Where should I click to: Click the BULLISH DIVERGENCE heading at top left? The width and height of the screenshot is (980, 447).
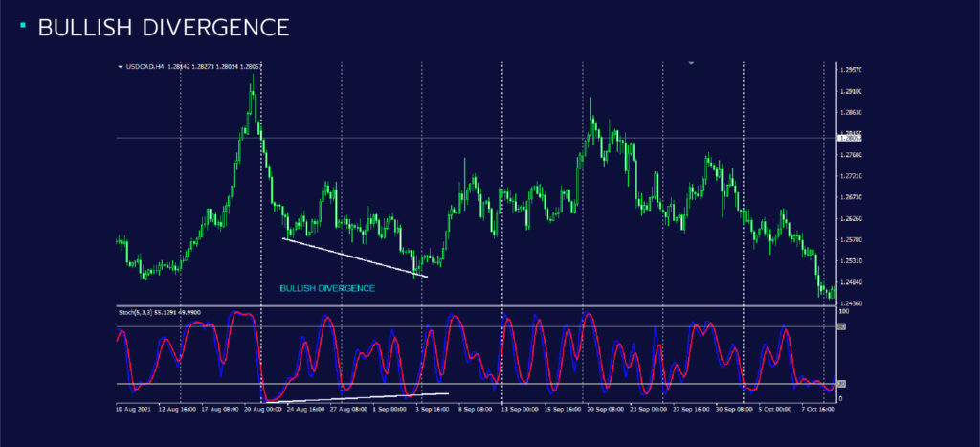pyautogui.click(x=163, y=29)
